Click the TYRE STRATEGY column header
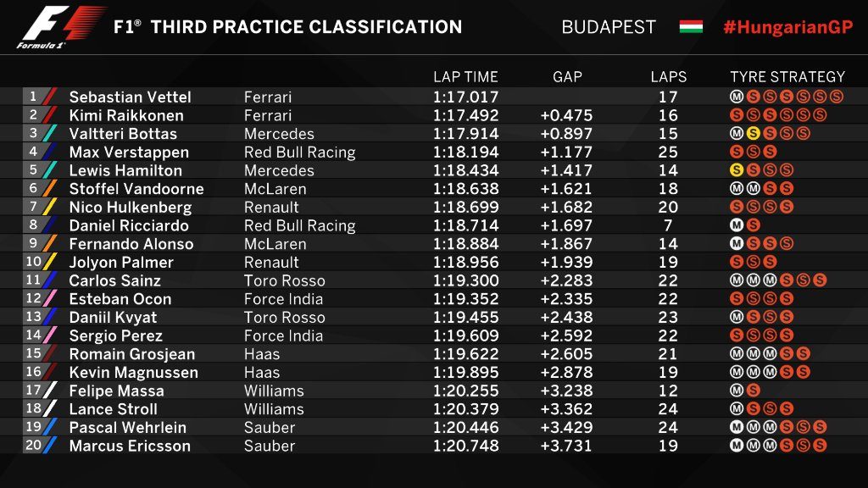 787,77
